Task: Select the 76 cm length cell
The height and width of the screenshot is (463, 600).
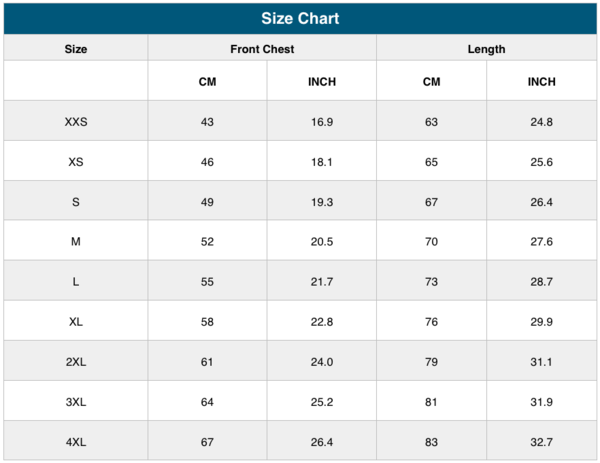Action: (x=431, y=322)
